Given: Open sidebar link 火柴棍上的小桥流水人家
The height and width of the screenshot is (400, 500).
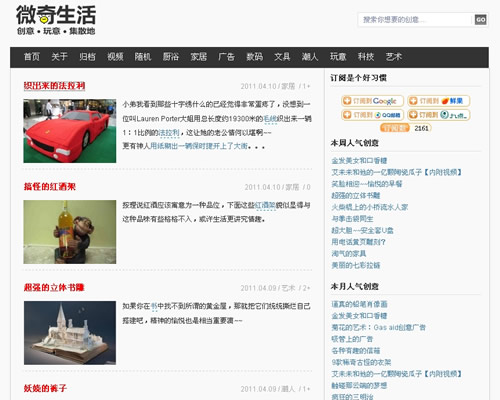Looking at the screenshot, I should pyautogui.click(x=370, y=207).
